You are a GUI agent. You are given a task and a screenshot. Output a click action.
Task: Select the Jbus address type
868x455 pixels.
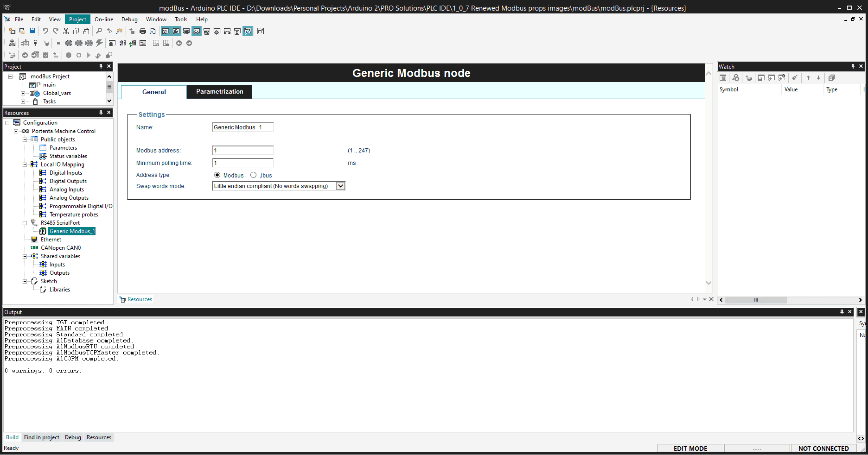(253, 175)
